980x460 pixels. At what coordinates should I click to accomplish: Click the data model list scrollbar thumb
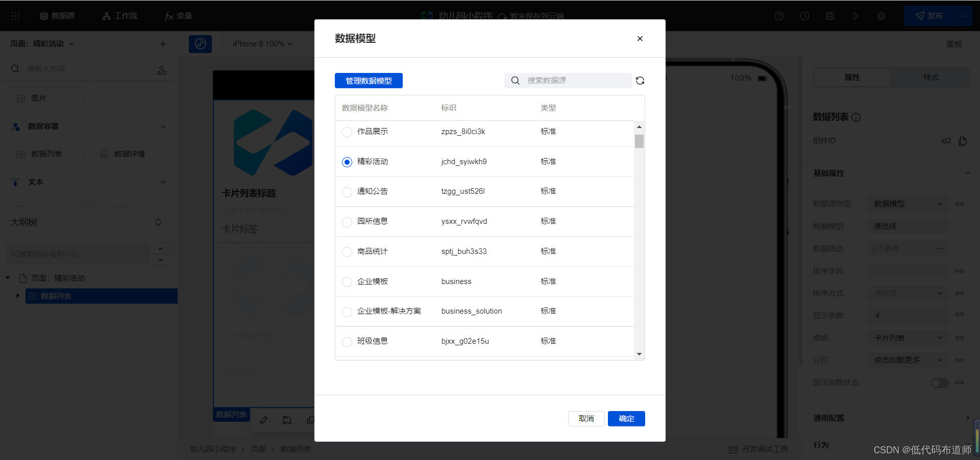point(639,141)
